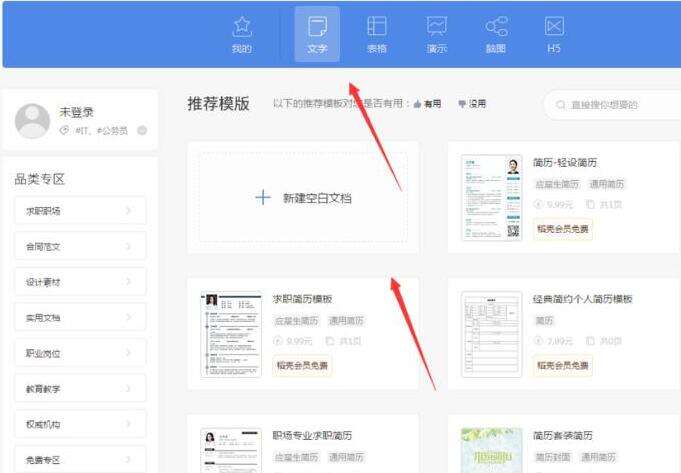The height and width of the screenshot is (473, 681).
Task: Open the 求职简历模板 thumbnail
Action: [231, 334]
